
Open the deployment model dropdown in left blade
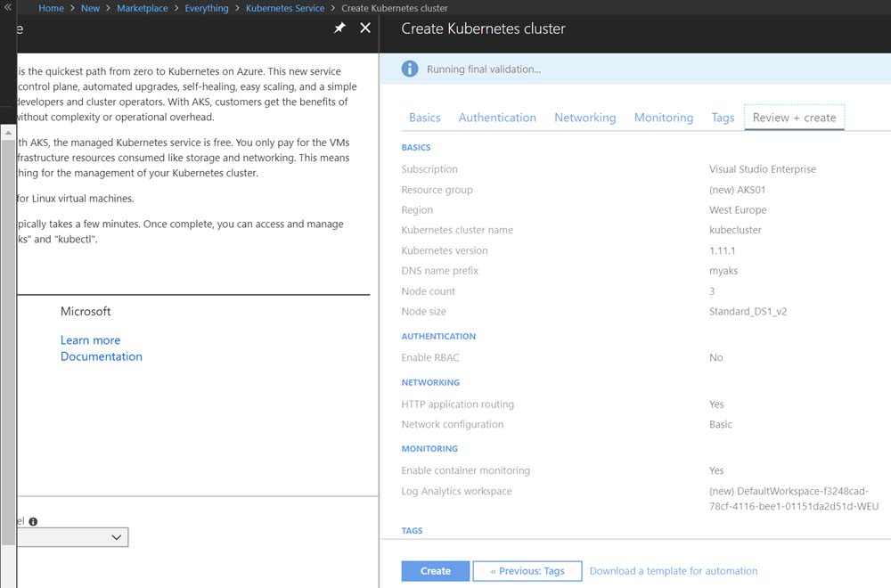(x=73, y=537)
